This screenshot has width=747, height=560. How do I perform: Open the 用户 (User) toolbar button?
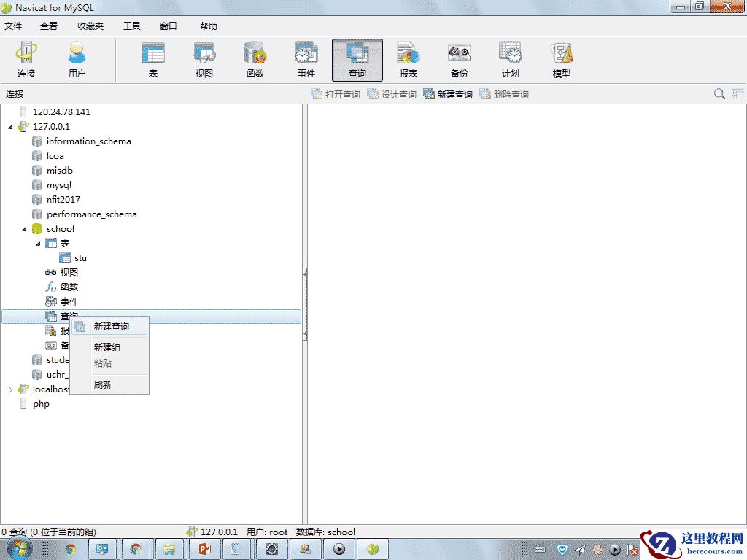(77, 60)
